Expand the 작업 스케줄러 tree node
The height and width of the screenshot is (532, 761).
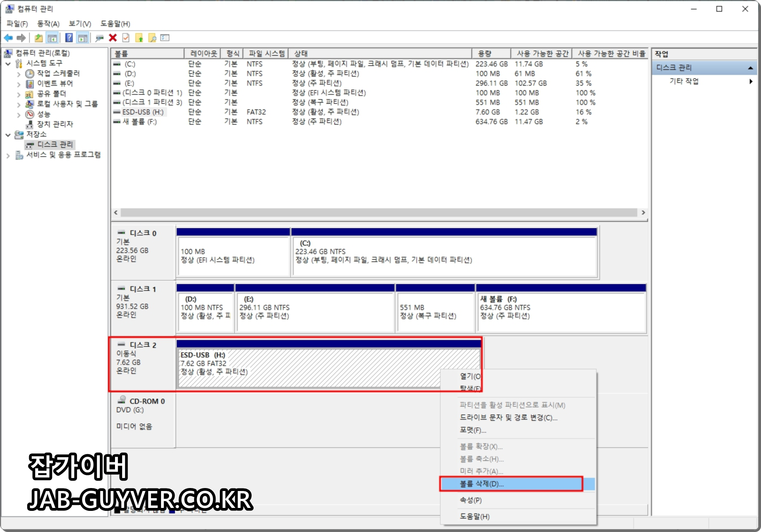[x=19, y=73]
